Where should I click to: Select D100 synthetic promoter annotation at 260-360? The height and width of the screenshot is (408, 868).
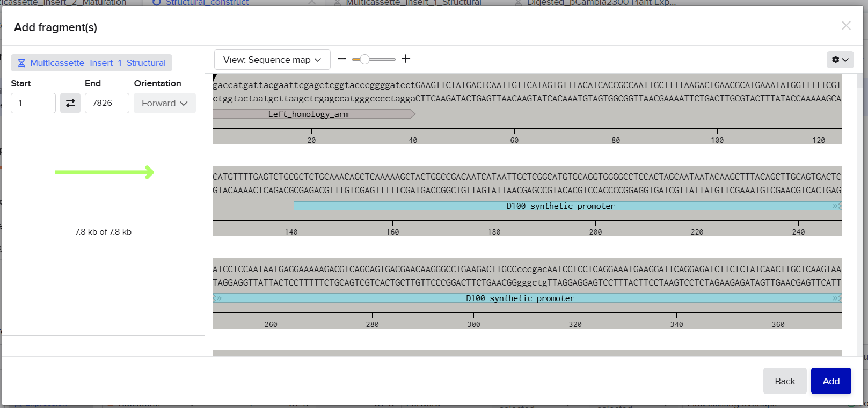click(527, 298)
